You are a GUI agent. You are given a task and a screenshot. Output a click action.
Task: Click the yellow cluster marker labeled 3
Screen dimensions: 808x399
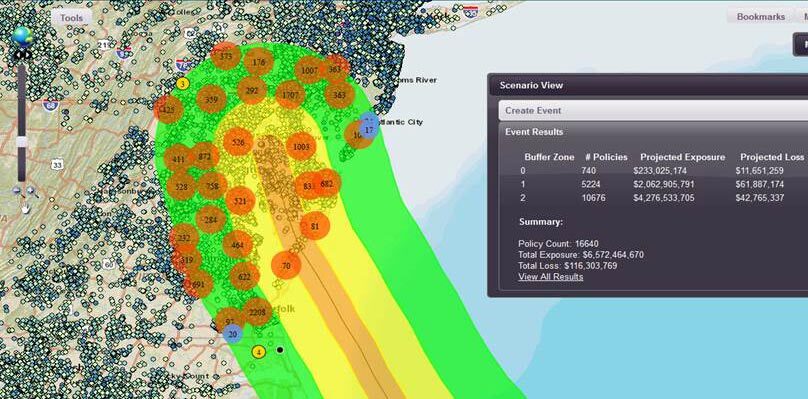point(182,84)
